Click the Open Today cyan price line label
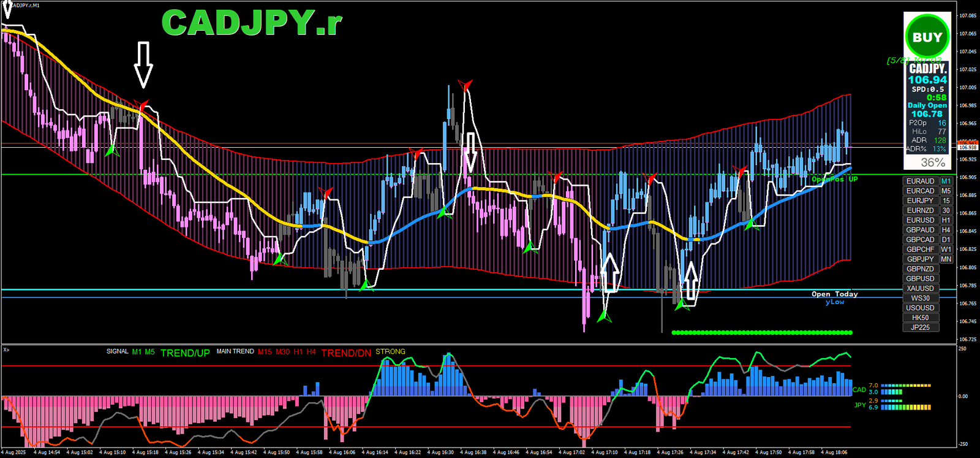 click(x=834, y=294)
